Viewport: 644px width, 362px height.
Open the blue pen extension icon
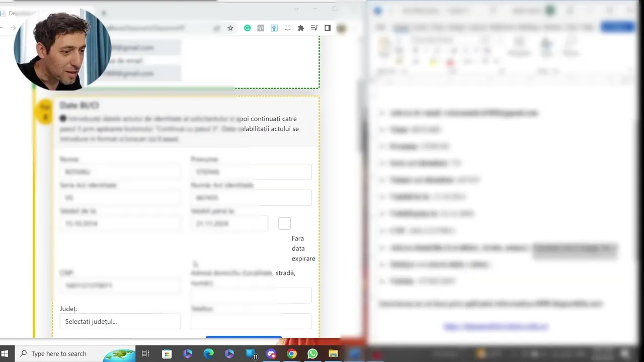point(274,28)
